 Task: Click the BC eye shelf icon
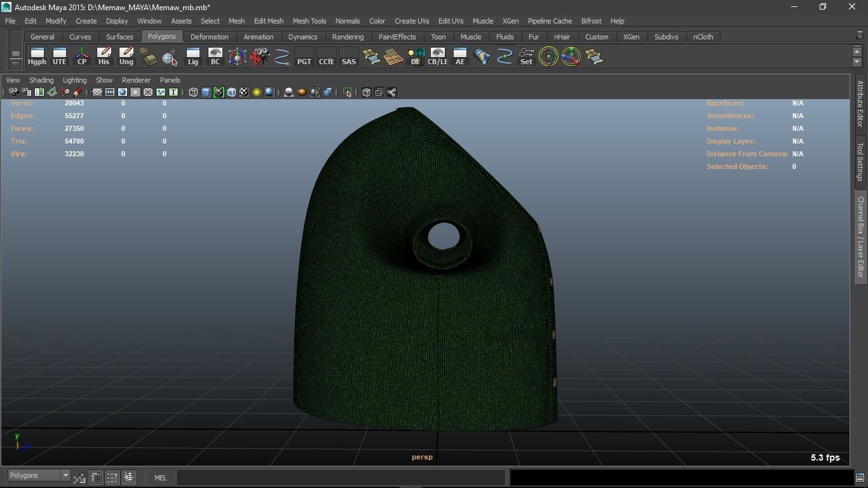[215, 57]
